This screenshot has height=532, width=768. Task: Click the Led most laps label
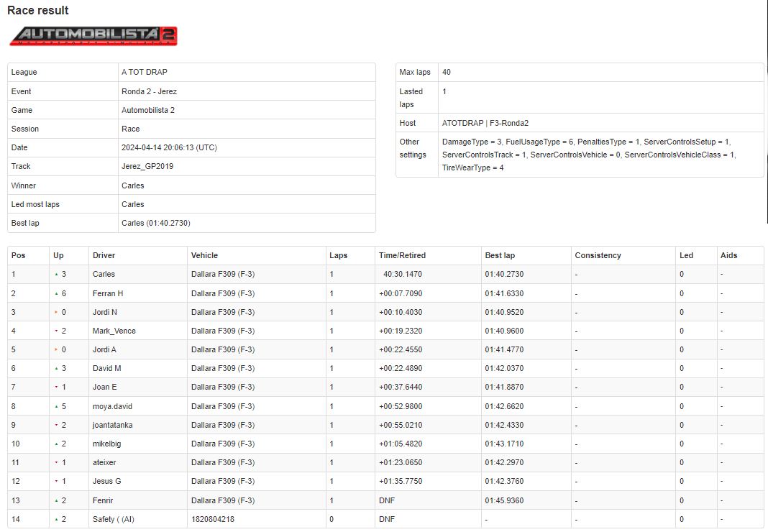click(35, 204)
